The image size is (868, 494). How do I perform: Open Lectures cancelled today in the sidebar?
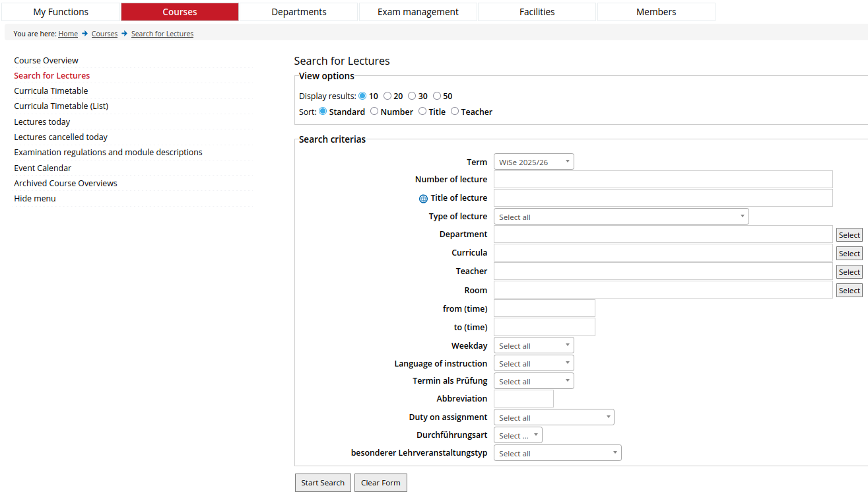tap(60, 137)
